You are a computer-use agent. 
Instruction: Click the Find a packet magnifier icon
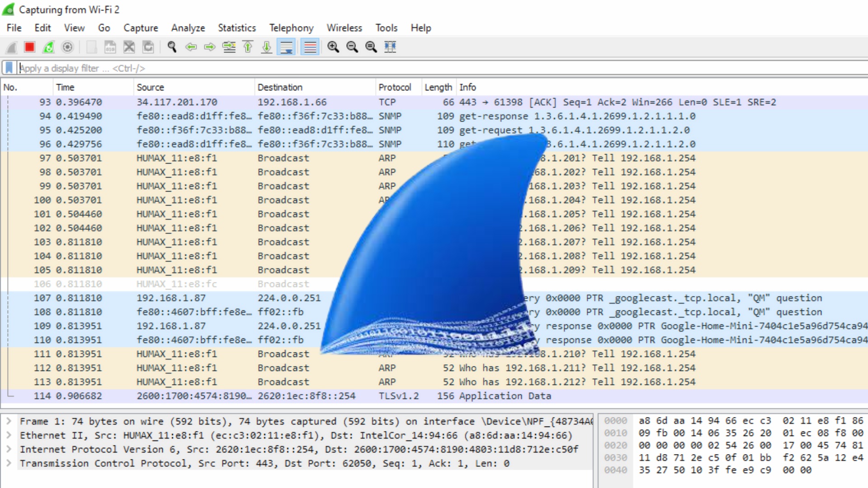click(x=172, y=47)
